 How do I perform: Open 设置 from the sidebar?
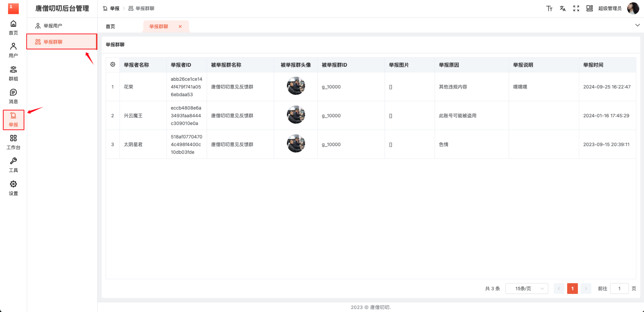(x=13, y=187)
